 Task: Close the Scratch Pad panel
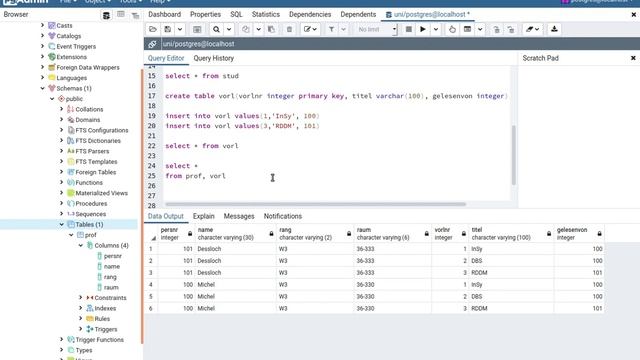coord(633,58)
